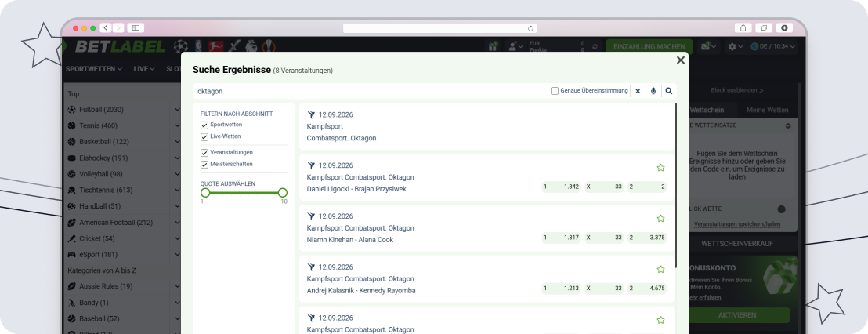Image resolution: width=868 pixels, height=334 pixels.
Task: Click Block ausblenden link
Action: click(737, 90)
